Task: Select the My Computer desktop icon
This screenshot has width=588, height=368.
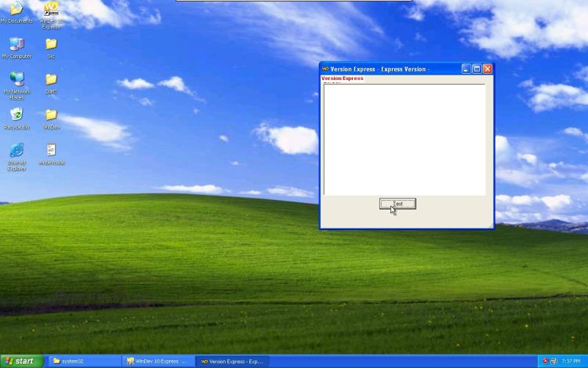Action: [16, 49]
